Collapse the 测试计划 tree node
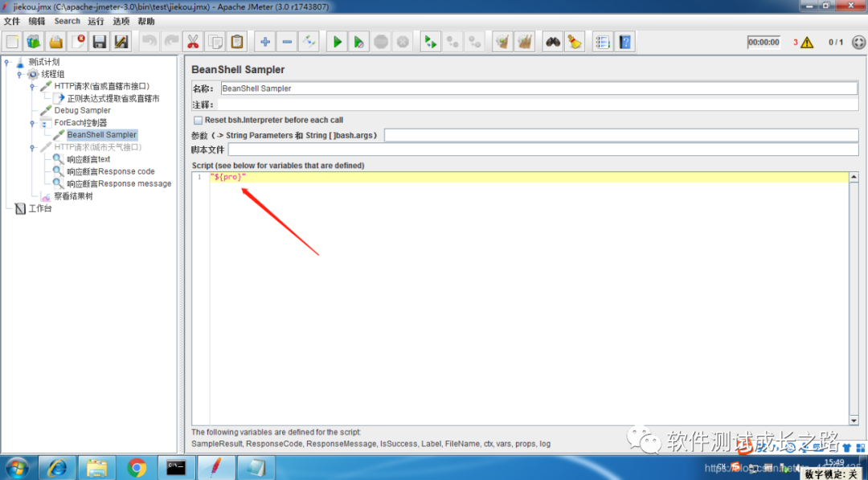868x480 pixels. coord(6,62)
